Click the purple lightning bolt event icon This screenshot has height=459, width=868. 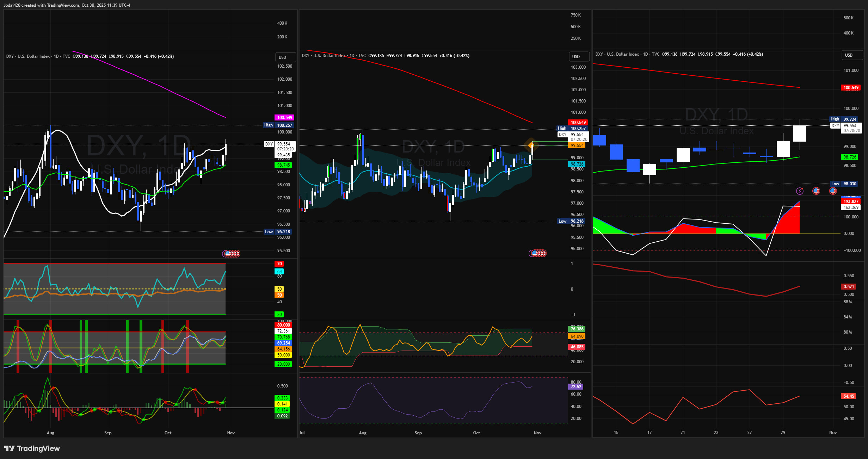pyautogui.click(x=800, y=191)
